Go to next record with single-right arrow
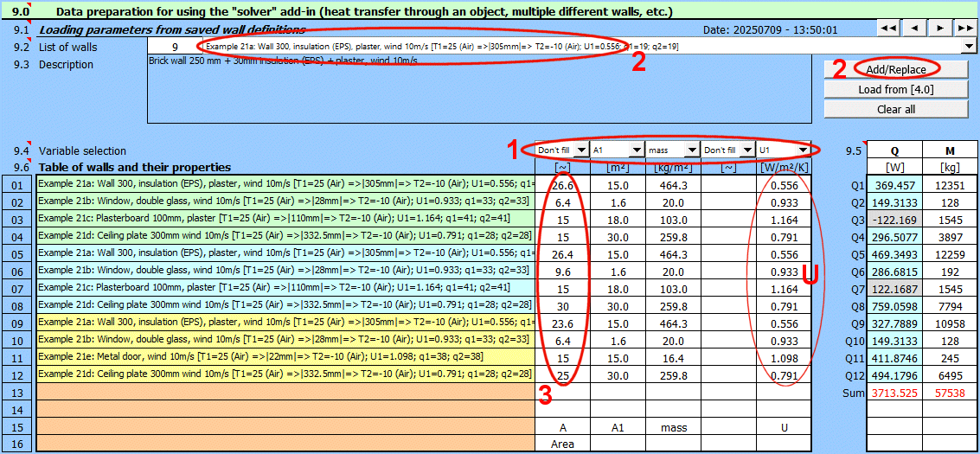Image resolution: width=980 pixels, height=454 pixels. pos(940,29)
